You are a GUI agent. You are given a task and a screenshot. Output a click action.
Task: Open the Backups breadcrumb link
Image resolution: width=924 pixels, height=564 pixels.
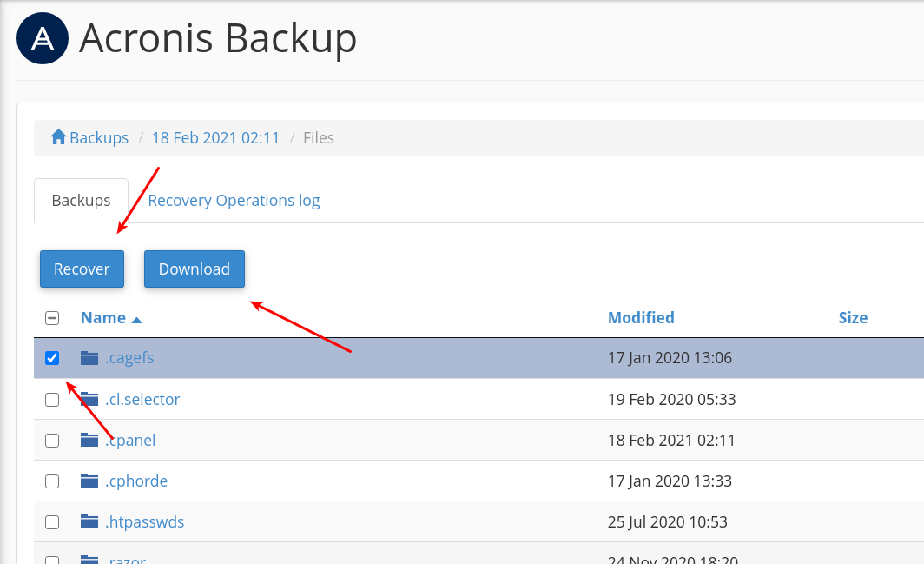coord(97,136)
